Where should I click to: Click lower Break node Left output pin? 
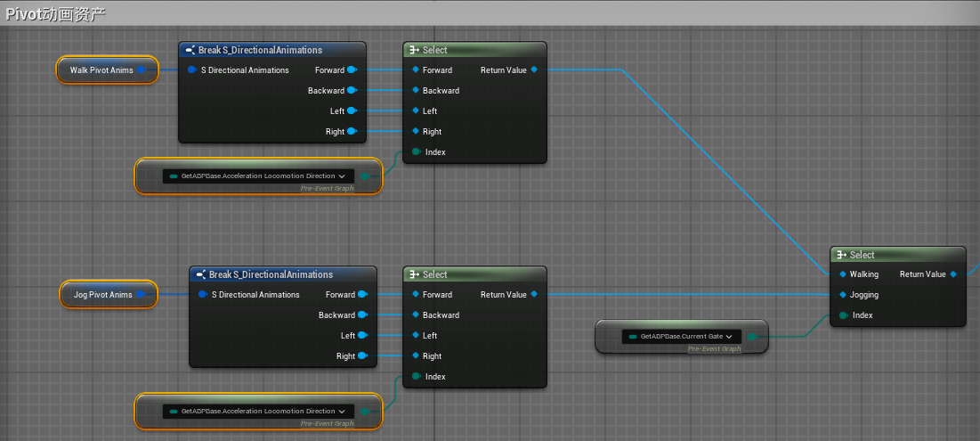point(362,336)
